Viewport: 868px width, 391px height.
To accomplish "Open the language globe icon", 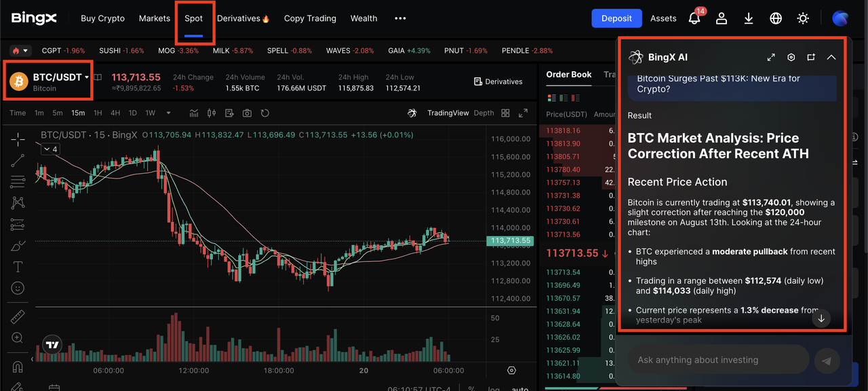I will (x=776, y=18).
